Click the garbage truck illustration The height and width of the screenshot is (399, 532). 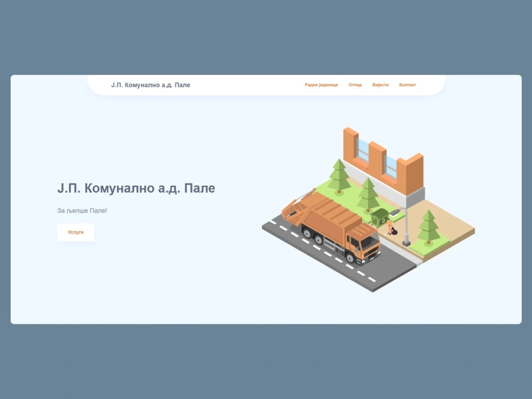click(331, 228)
